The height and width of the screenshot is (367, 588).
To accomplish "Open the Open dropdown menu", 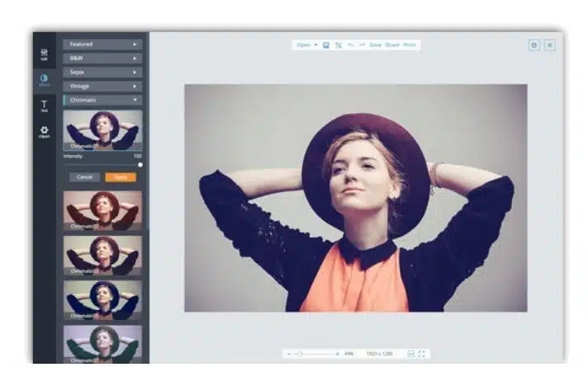I will point(306,45).
